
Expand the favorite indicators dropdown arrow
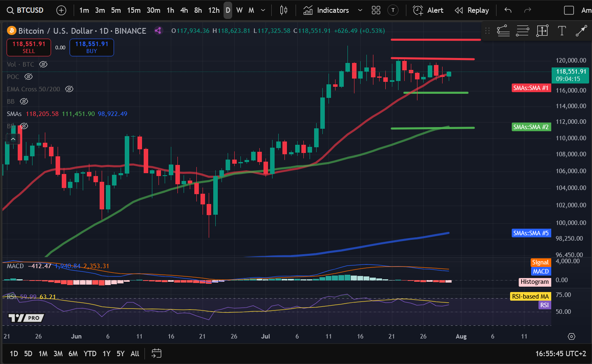click(360, 10)
